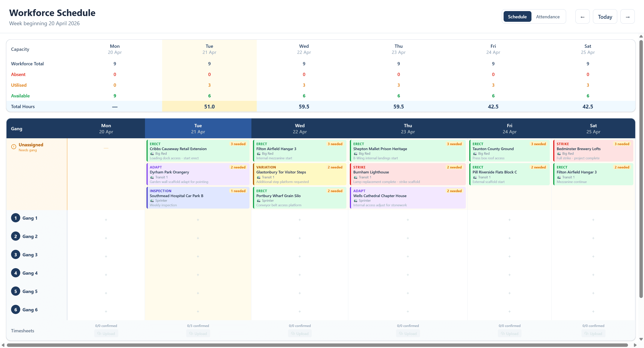Viewport: 644px width, 348px height.
Task: Go to next week with right arrow
Action: (x=627, y=17)
